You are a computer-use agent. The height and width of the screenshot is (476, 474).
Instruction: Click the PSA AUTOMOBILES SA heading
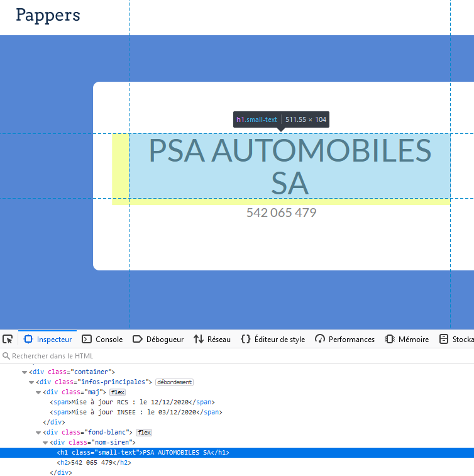point(290,166)
